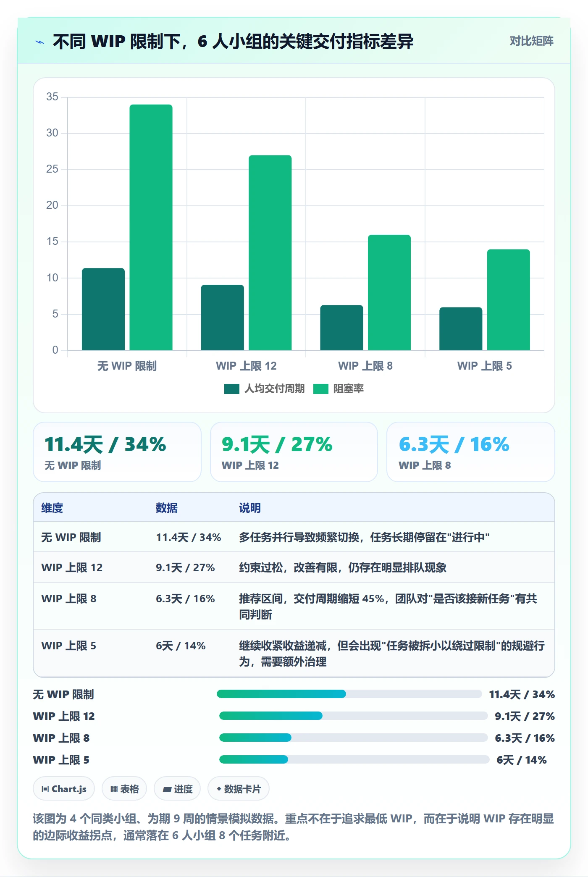Screen dimensions: 588x877
Task: Click the chart title heading text
Action: click(x=233, y=42)
